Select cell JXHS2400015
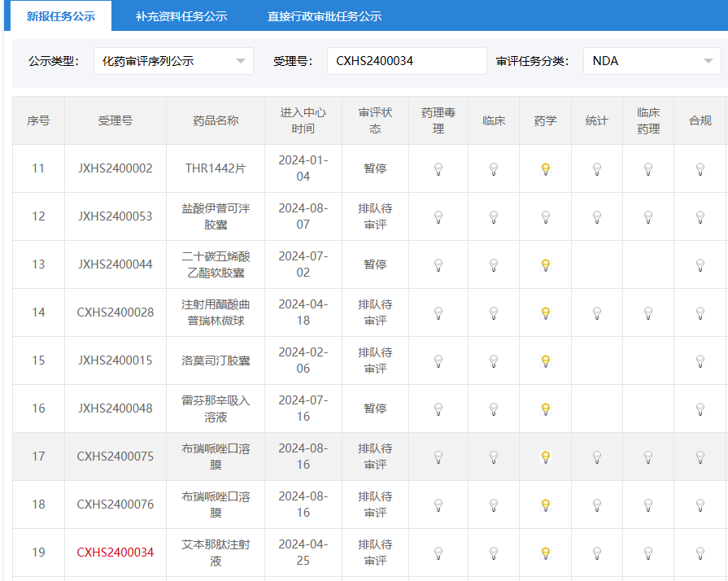The width and height of the screenshot is (728, 581). [x=116, y=360]
